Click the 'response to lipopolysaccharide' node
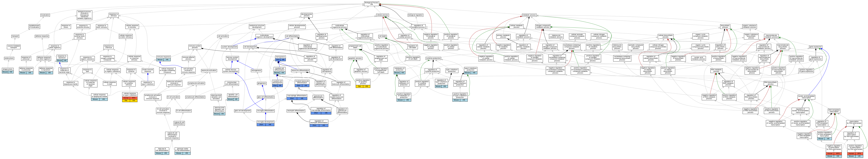Image resolution: width=868 pixels, height=159 pixels. point(71,83)
